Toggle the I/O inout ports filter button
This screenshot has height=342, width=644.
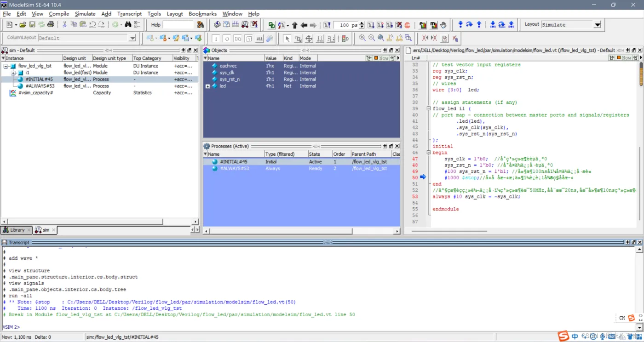tap(238, 39)
